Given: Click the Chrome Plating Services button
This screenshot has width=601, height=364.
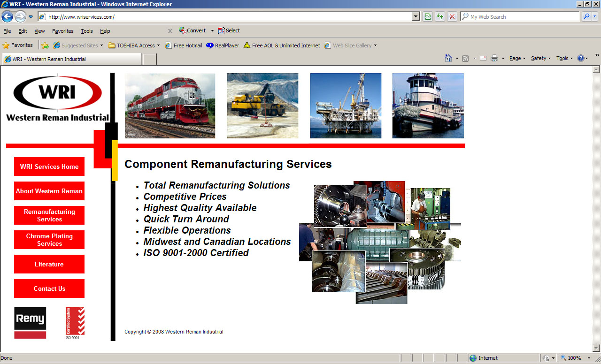Looking at the screenshot, I should (x=49, y=240).
